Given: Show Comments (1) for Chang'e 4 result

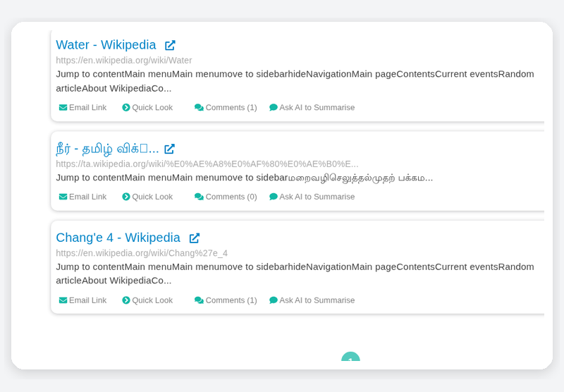Looking at the screenshot, I should (226, 300).
